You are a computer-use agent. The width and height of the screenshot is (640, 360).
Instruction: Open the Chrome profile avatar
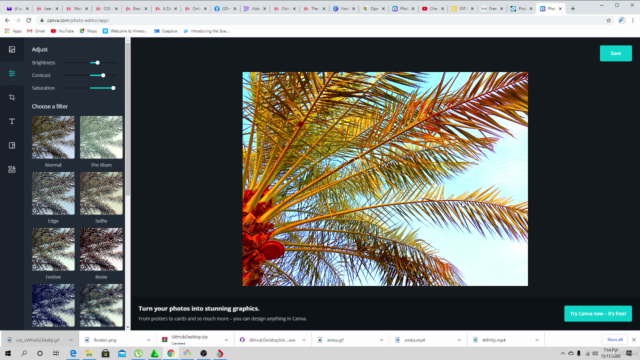[x=622, y=20]
